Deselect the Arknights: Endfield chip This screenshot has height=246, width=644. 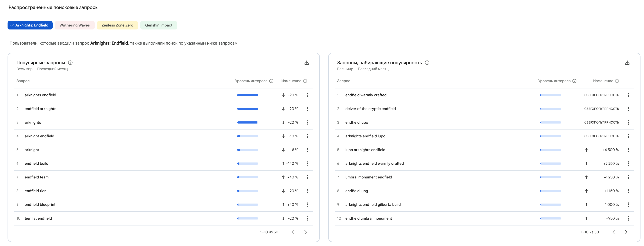(x=30, y=25)
